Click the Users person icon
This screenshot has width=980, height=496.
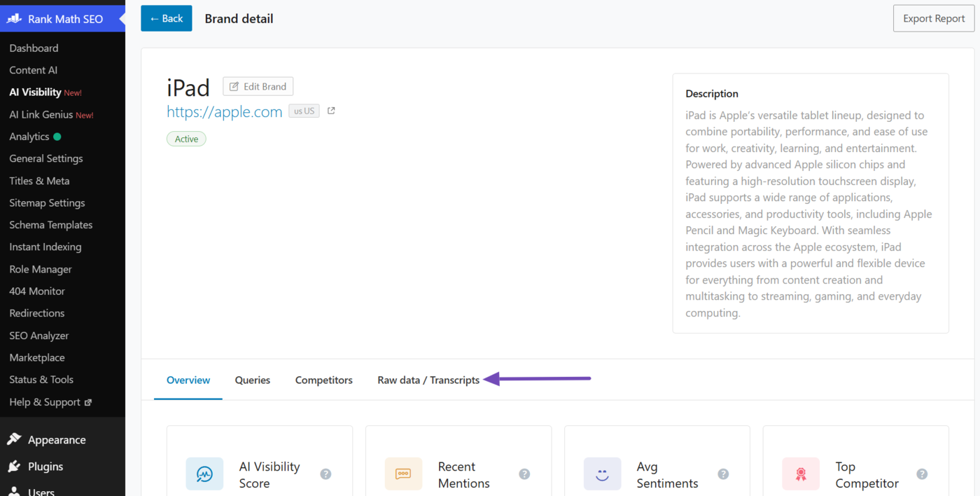click(14, 492)
